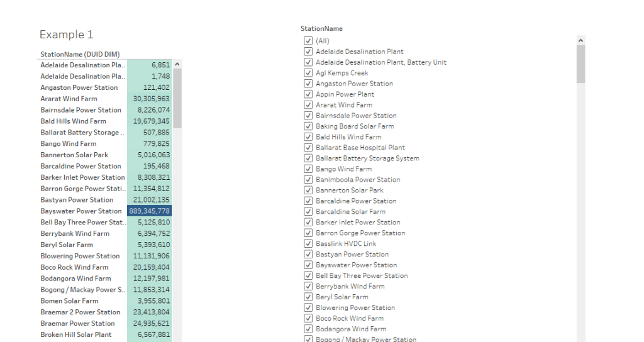Screen dimensions: 644x342
Task: Click the StationName filter title
Action: pyautogui.click(x=321, y=29)
